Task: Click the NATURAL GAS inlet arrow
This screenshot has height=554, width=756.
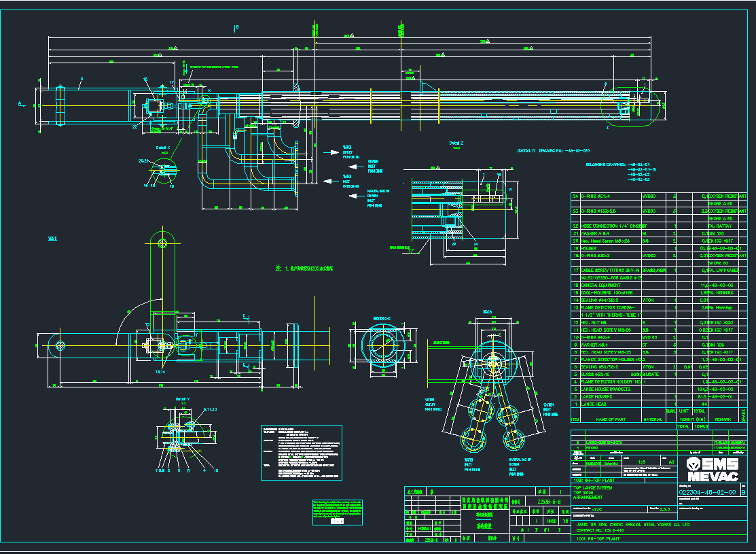Action: tap(353, 196)
